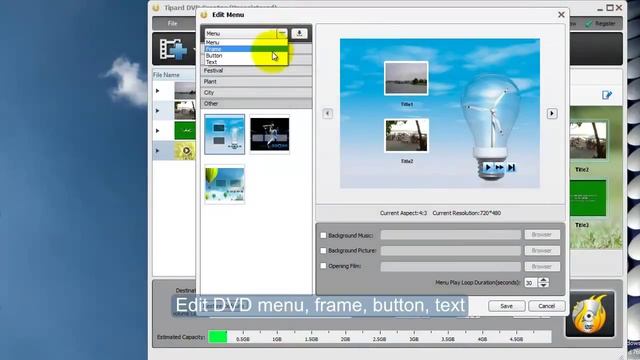Expand the City template category

[256, 93]
